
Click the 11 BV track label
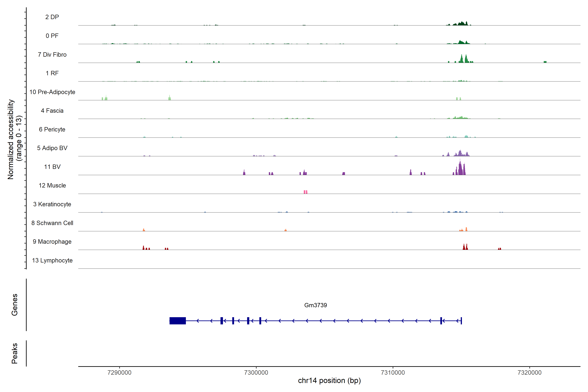[52, 167]
